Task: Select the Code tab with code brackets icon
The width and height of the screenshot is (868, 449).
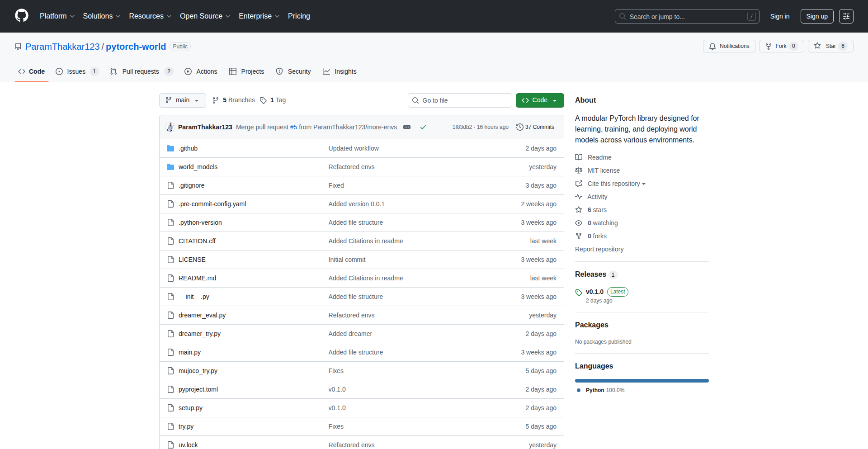Action: (x=22, y=71)
